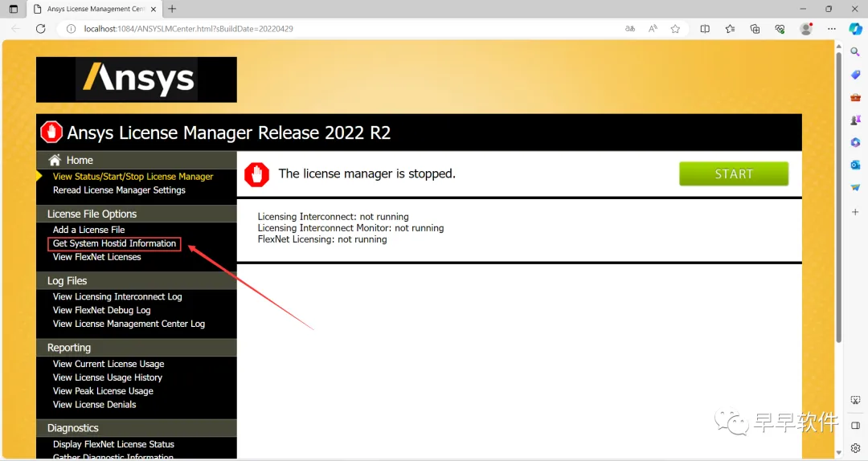This screenshot has height=461, width=868.
Task: Open the Settings and more ellipsis menu
Action: [832, 29]
